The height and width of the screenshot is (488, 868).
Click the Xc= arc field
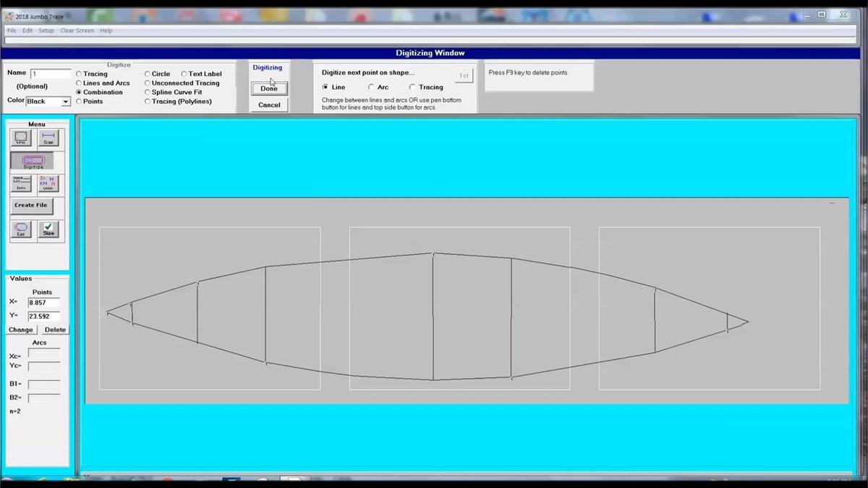coord(43,353)
